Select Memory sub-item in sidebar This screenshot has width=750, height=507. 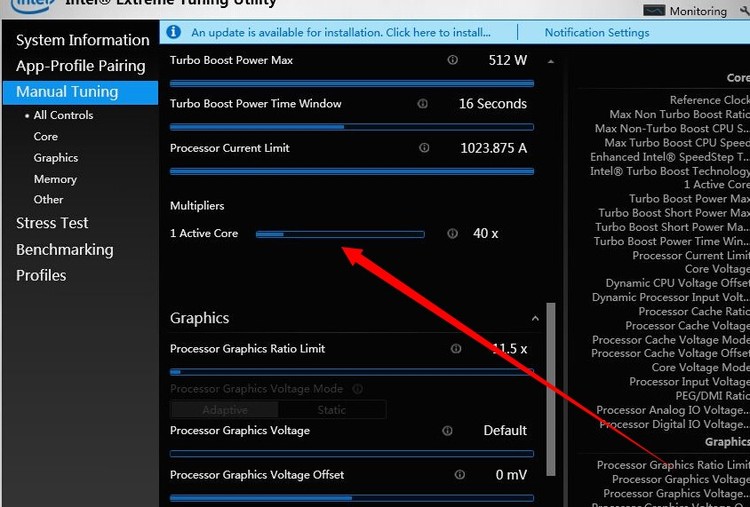(x=55, y=179)
